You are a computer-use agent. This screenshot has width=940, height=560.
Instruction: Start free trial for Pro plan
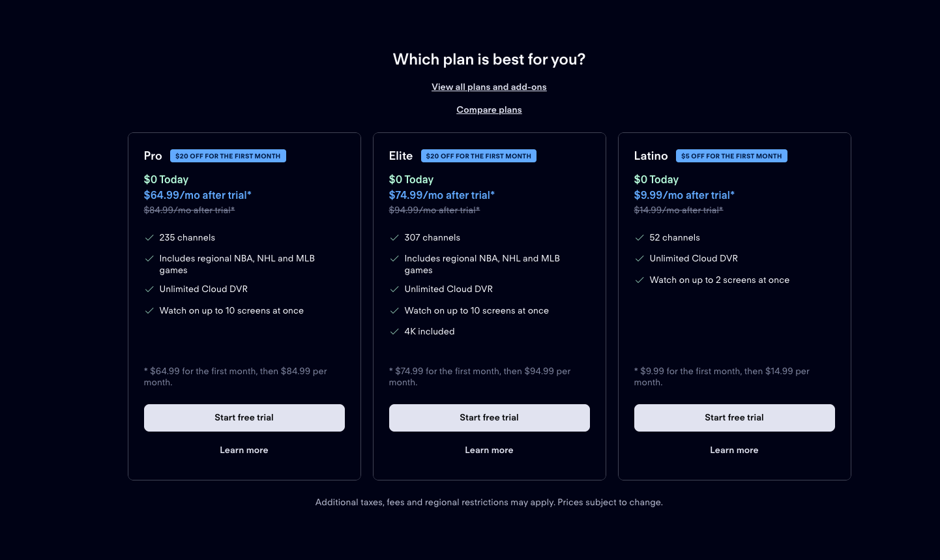click(x=244, y=418)
